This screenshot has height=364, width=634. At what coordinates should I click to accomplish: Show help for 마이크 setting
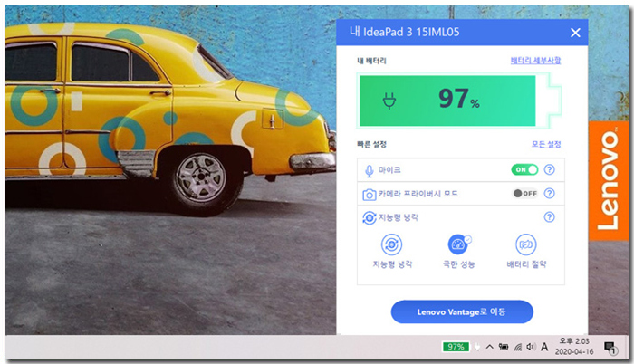(549, 169)
